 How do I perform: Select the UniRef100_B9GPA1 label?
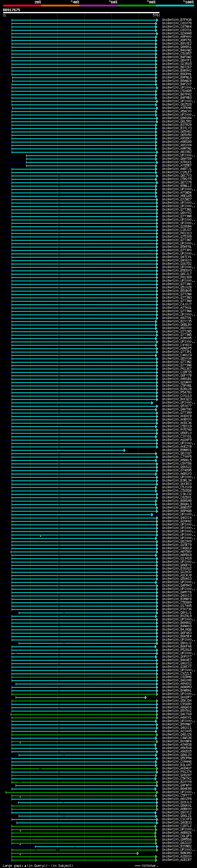[x=177, y=74]
